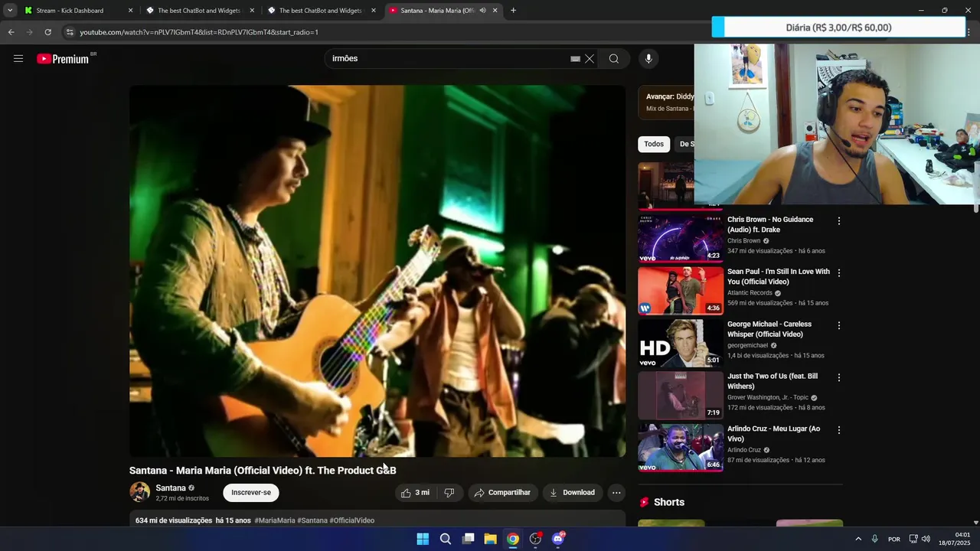Viewport: 980px width, 551px height.
Task: Open the Santana channel avatar
Action: tap(139, 492)
